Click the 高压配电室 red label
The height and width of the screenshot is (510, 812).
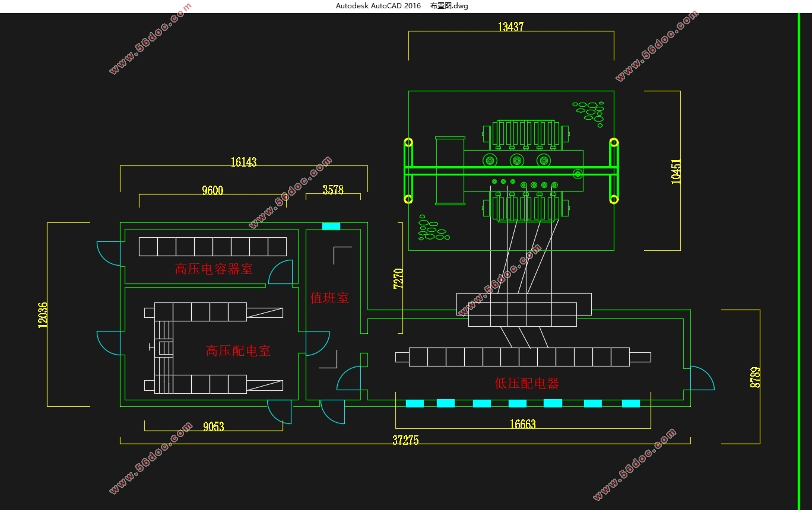pyautogui.click(x=238, y=351)
